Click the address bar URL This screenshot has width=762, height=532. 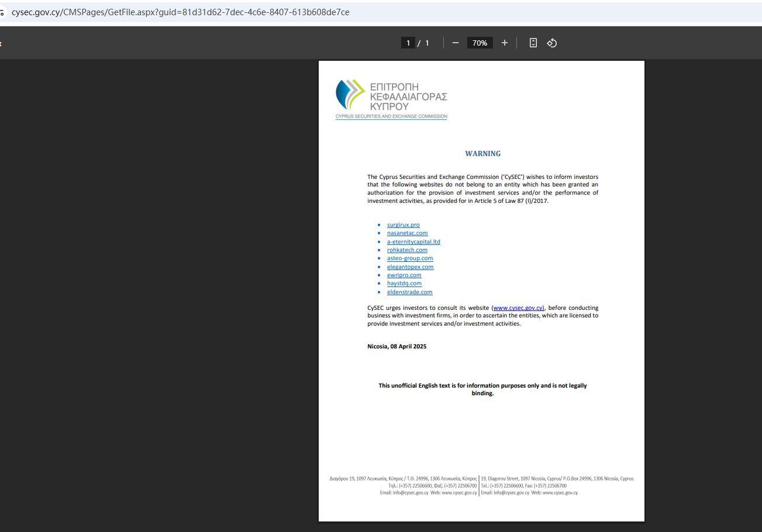coord(181,12)
